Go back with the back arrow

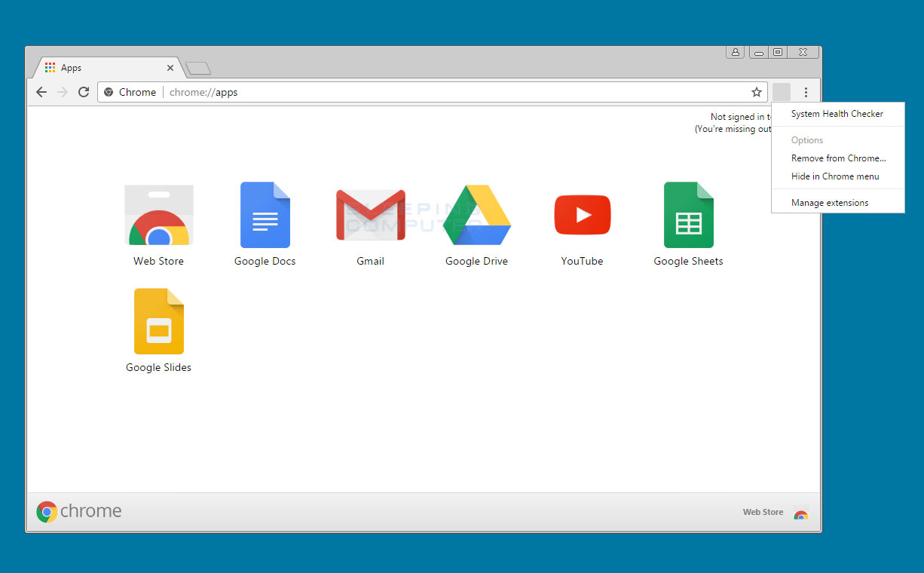click(x=41, y=92)
